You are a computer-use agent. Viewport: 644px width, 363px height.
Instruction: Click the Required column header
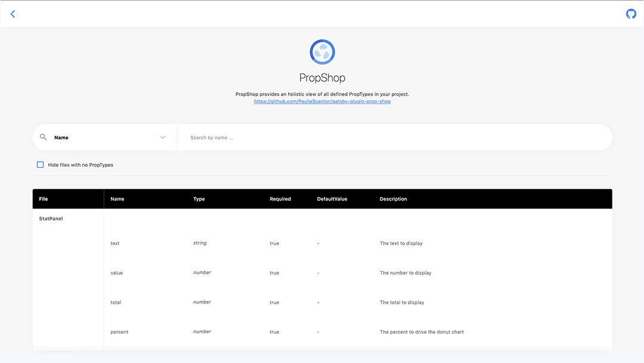(280, 199)
